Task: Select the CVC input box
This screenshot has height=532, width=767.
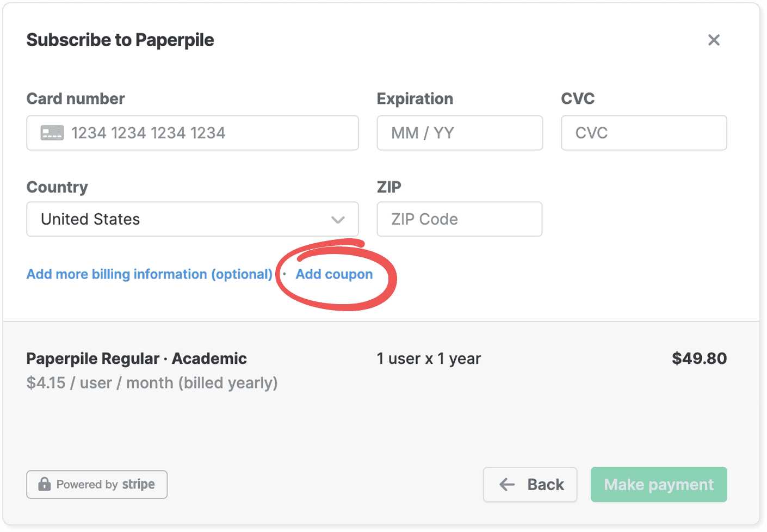Action: 644,133
